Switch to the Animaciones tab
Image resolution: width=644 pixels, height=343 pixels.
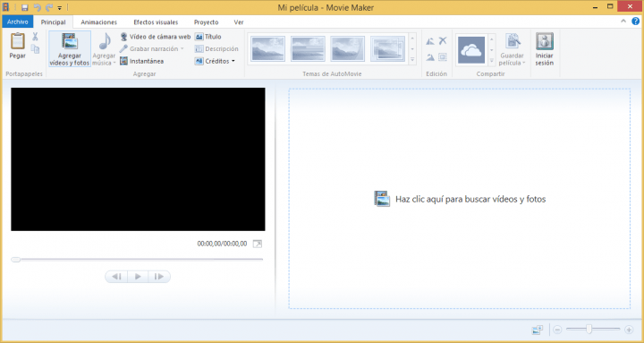(x=99, y=22)
